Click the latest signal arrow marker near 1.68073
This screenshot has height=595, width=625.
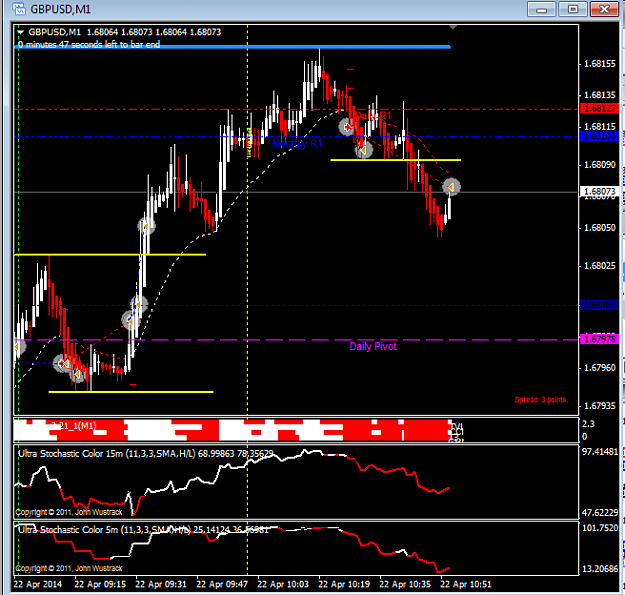click(451, 187)
